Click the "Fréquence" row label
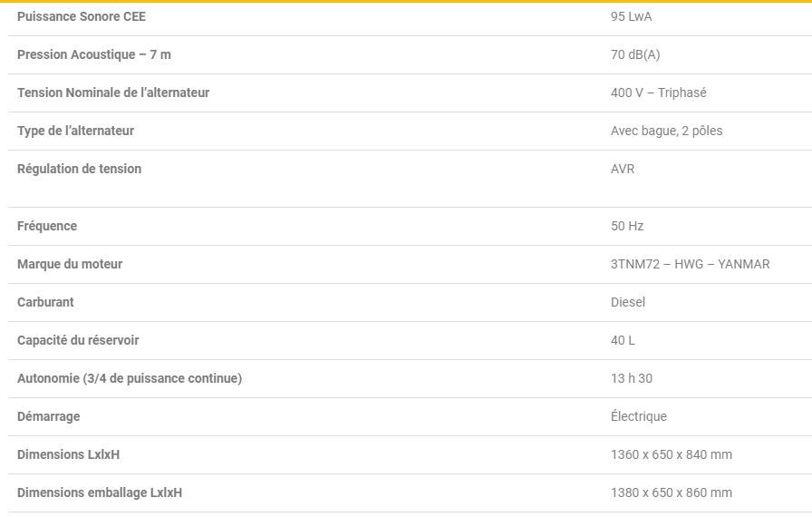812x517 pixels. (47, 226)
